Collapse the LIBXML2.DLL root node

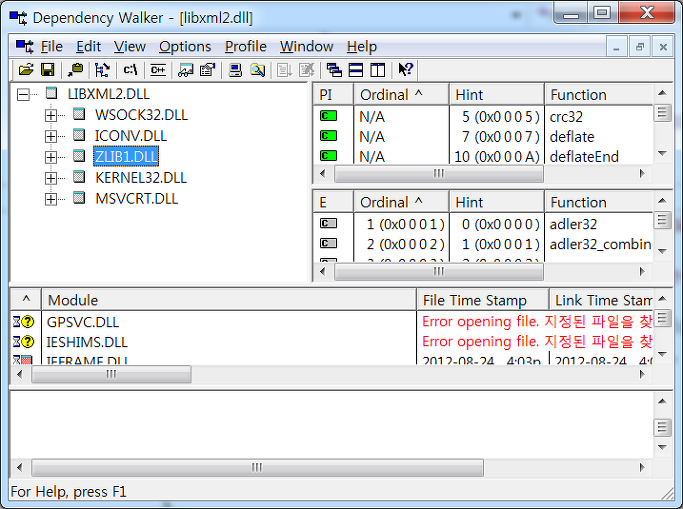pos(24,94)
